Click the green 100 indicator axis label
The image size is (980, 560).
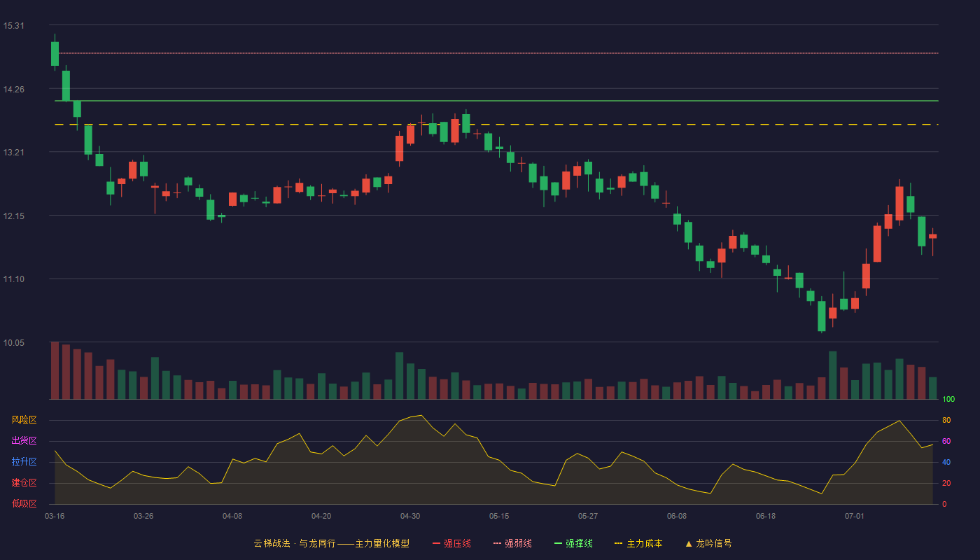tap(948, 399)
